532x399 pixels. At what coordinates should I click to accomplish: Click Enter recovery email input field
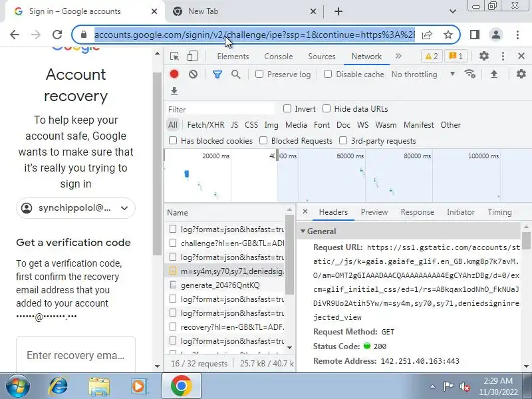(x=76, y=355)
